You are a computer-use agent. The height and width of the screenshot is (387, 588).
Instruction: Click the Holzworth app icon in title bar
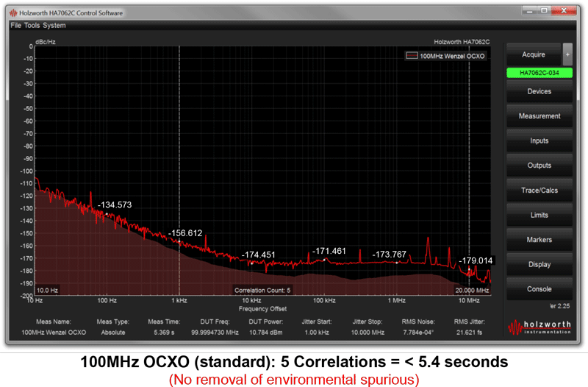[13, 13]
